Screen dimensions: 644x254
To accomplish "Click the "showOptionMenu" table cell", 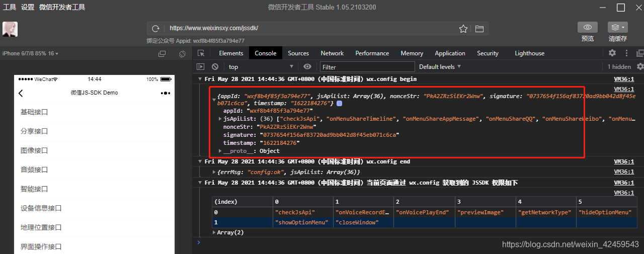I will click(x=303, y=222).
